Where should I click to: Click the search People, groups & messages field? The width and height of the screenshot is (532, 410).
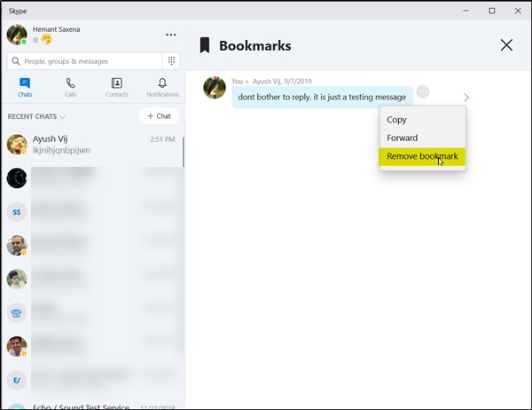[x=84, y=61]
